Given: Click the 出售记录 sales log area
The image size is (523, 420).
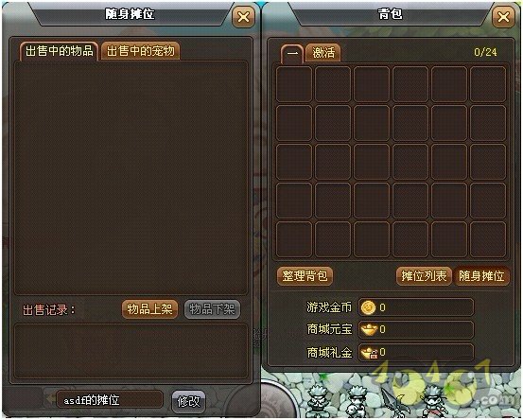Looking at the screenshot, I should [x=131, y=351].
